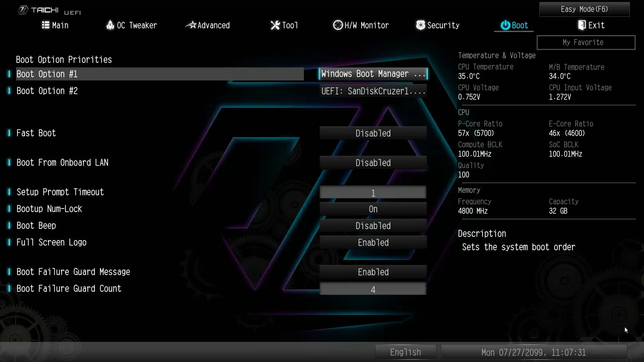Change the Boot Beep Disabled value
Viewport: 644px width, 362px height.
click(373, 226)
